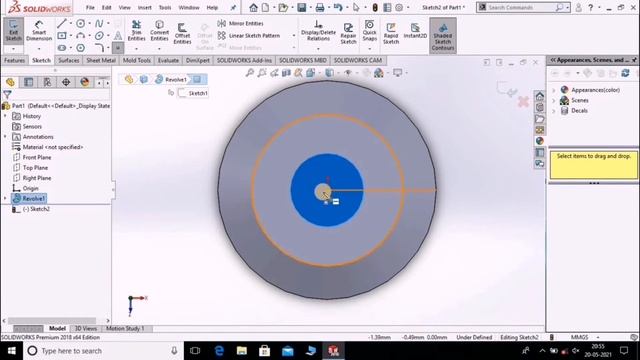Select the Offset Entities tool
The width and height of the screenshot is (640, 360).
tap(182, 33)
